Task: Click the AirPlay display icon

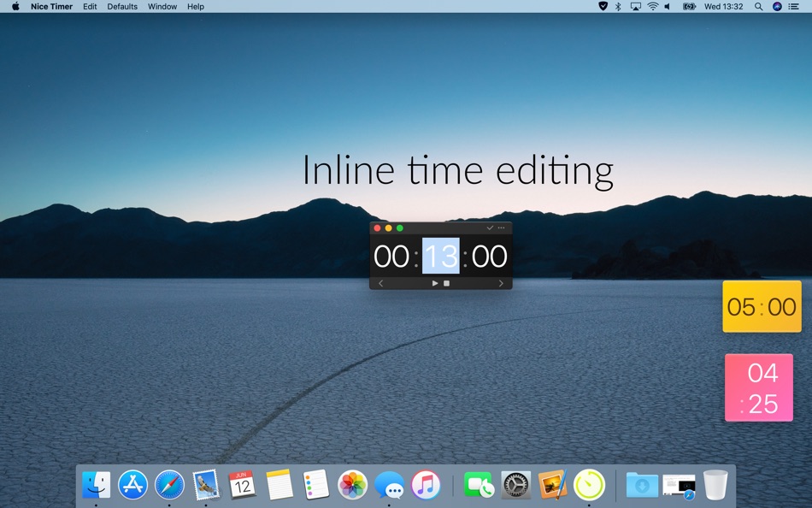Action: 635,6
